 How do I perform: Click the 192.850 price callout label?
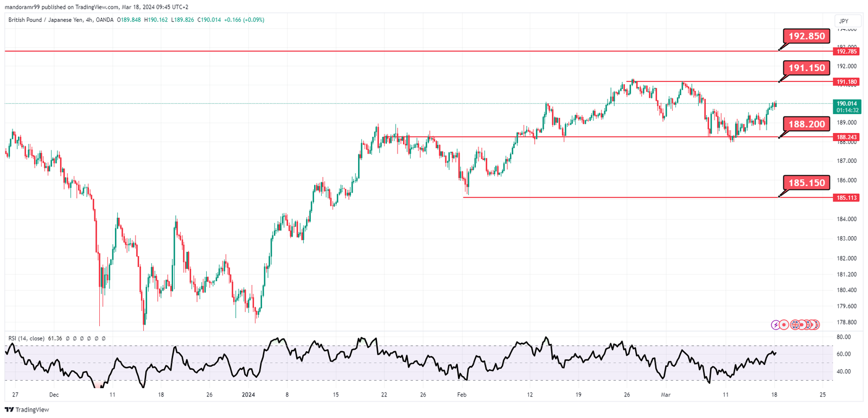coord(806,36)
